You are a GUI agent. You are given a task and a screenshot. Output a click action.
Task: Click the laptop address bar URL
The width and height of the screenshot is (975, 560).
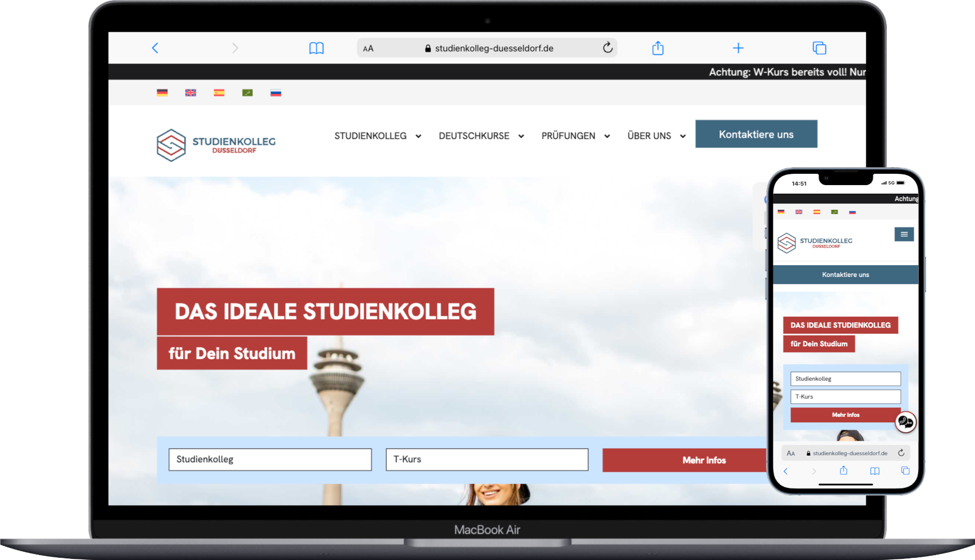[x=494, y=48]
